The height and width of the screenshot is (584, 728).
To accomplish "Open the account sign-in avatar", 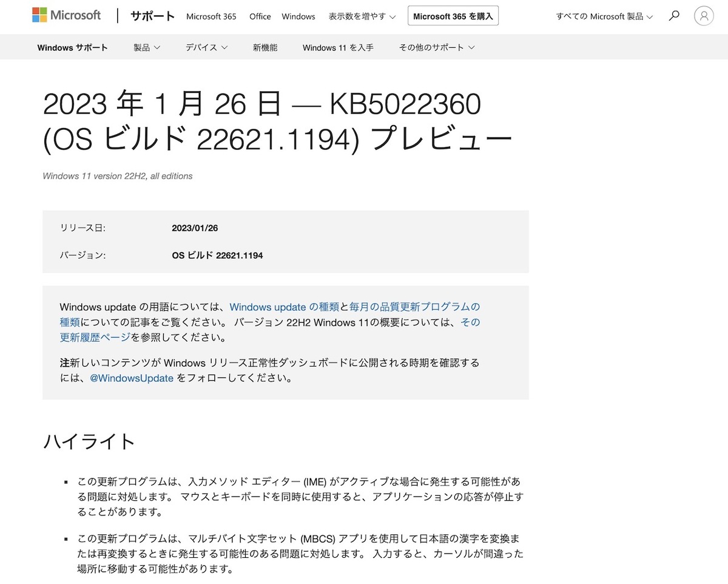I will pyautogui.click(x=704, y=16).
